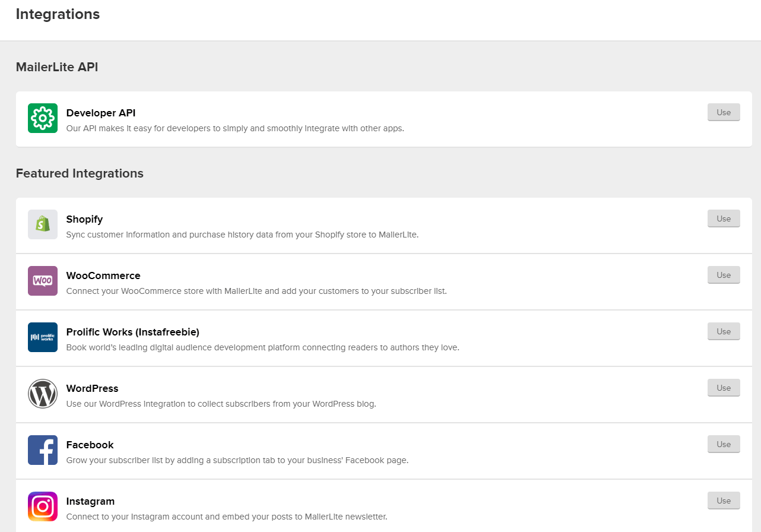Open the Facebook integration title
761x532 pixels.
pyautogui.click(x=90, y=445)
